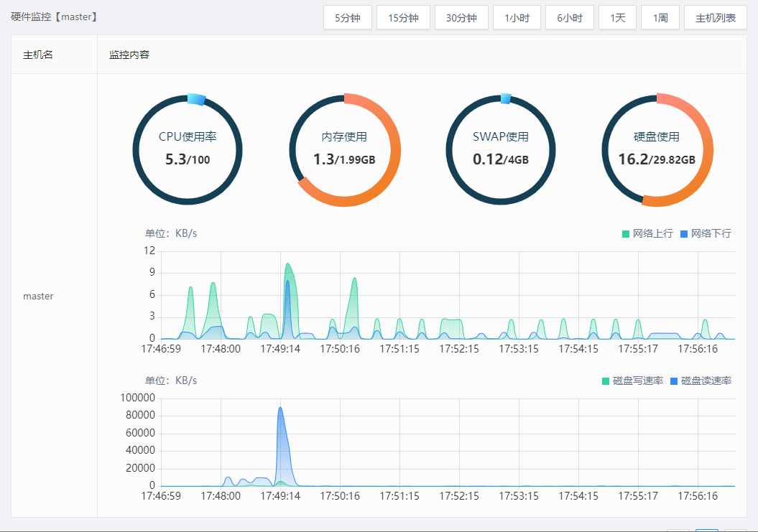This screenshot has height=532, width=758.
Task: Click the CPU使用率 ring gauge
Action: tap(188, 149)
